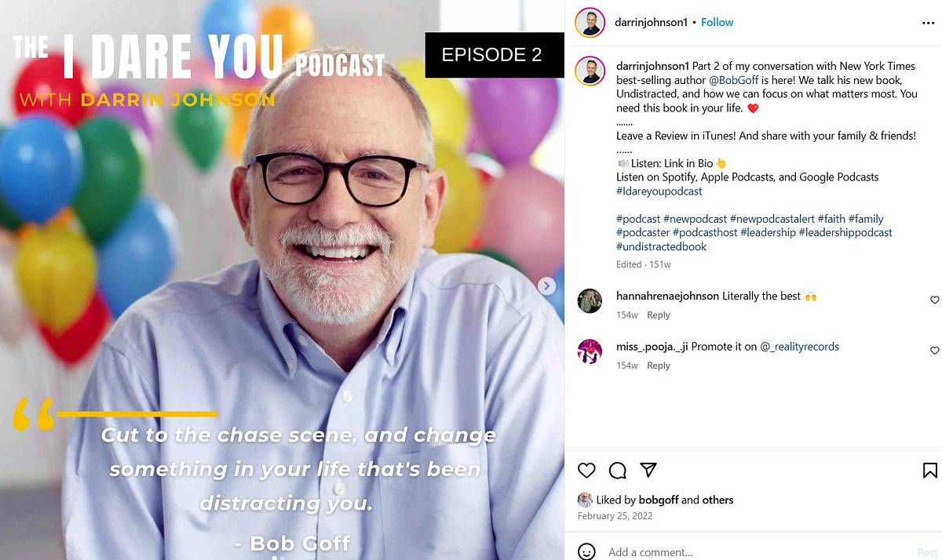View others who liked the post
The image size is (942, 560).
717,500
